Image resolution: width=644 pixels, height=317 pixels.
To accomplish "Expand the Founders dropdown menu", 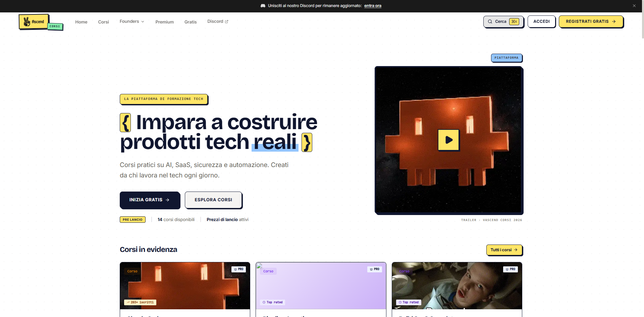I will pos(132,21).
